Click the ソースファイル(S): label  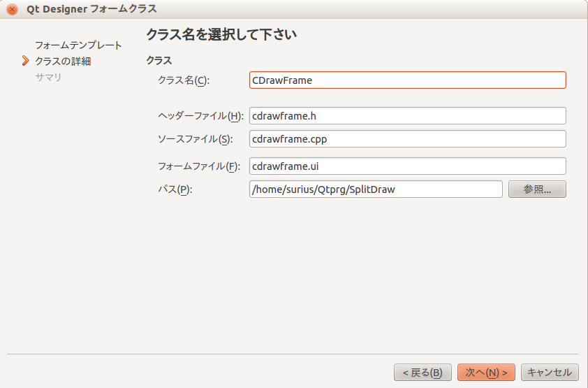pos(195,139)
